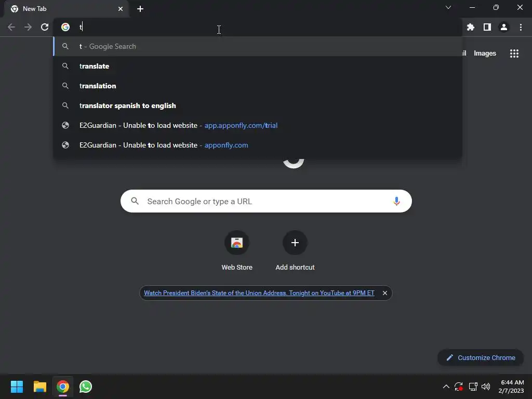Reload the page with the refresh icon
Image resolution: width=532 pixels, height=399 pixels.
pyautogui.click(x=45, y=27)
